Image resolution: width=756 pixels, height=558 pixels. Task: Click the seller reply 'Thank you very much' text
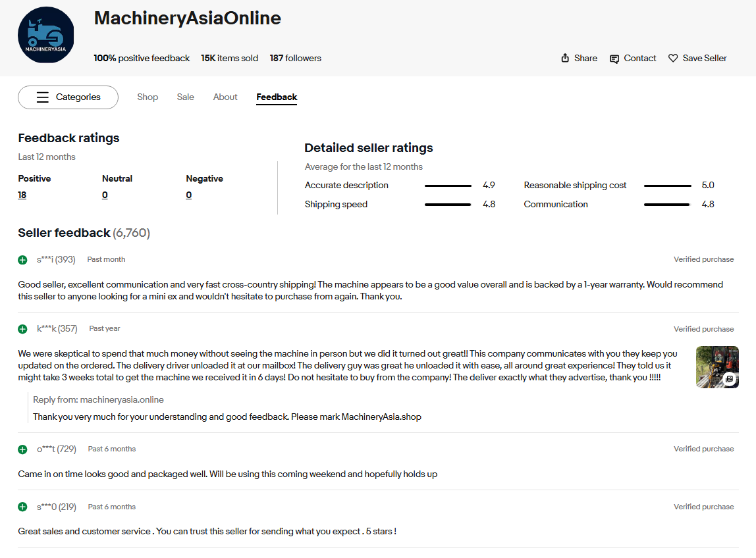(227, 417)
